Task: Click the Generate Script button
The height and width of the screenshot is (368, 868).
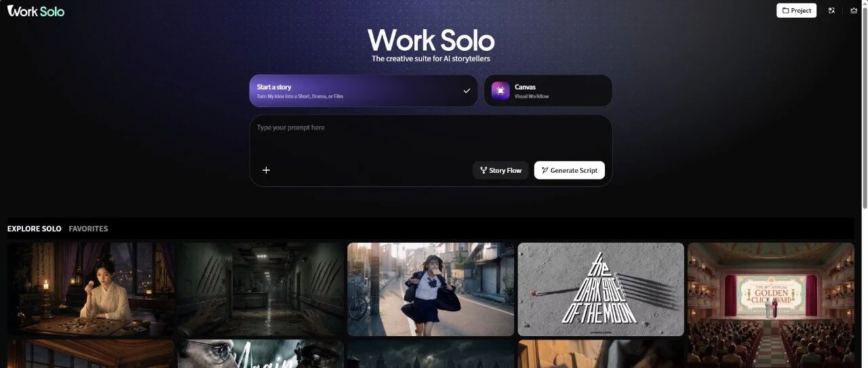Action: [569, 170]
